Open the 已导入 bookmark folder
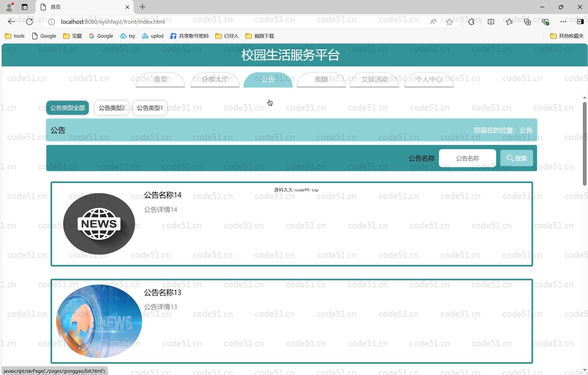 coord(227,36)
